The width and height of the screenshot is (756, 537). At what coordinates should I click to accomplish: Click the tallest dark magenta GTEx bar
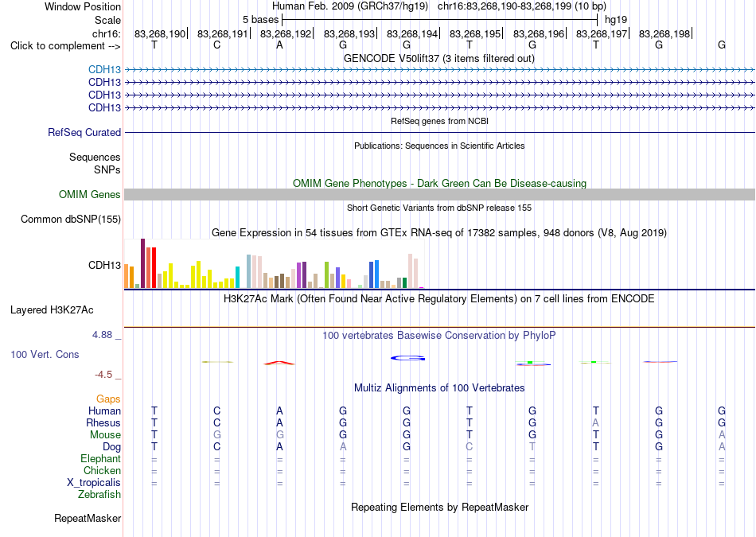pyautogui.click(x=142, y=263)
